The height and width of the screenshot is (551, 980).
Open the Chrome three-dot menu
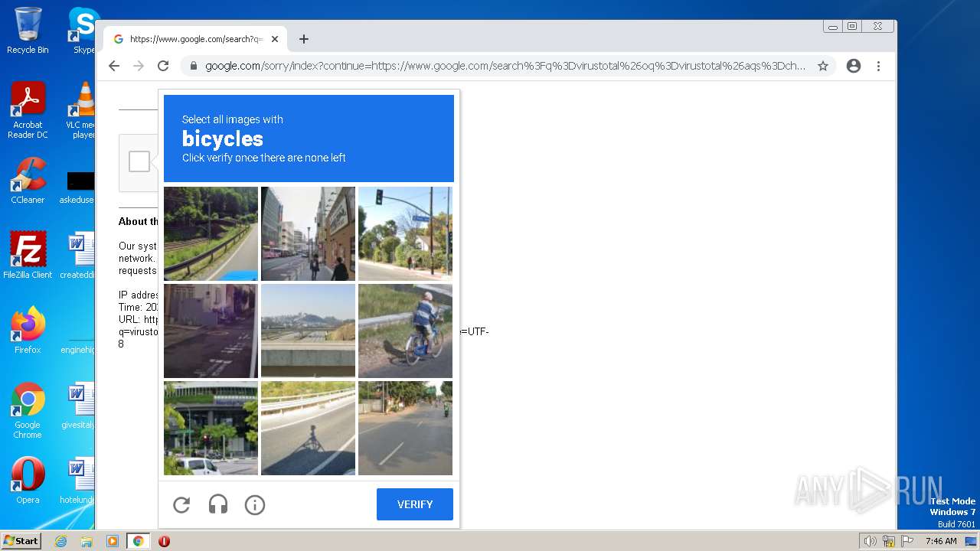tap(878, 66)
